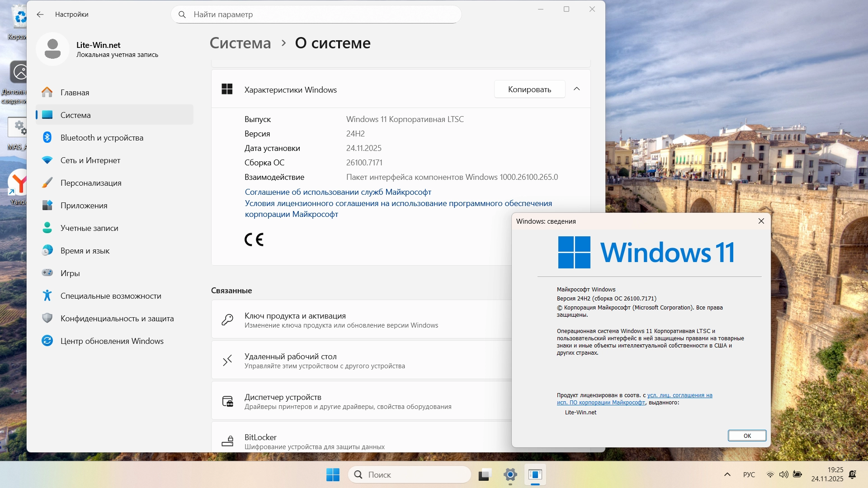
Task: Click the РУС language indicator in tray
Action: pos(749,474)
